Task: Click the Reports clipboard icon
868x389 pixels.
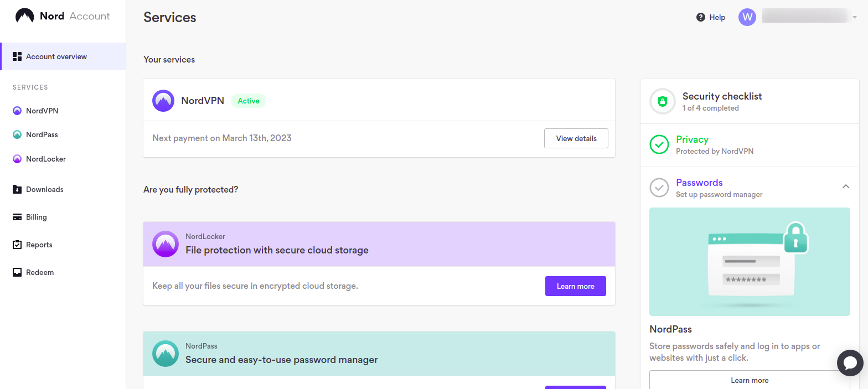Action: coord(17,245)
